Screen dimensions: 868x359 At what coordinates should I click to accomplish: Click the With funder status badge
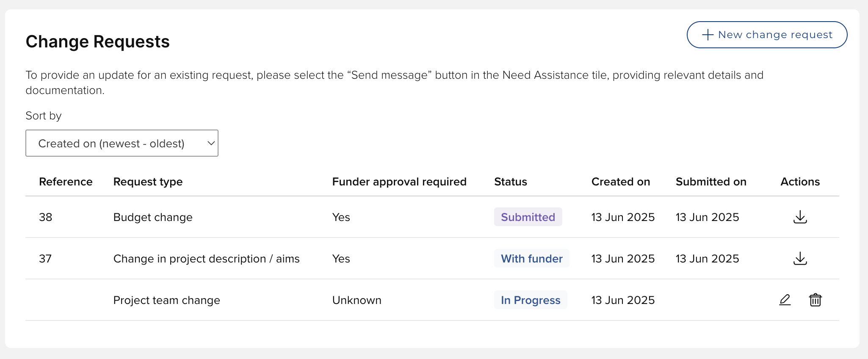[531, 258]
